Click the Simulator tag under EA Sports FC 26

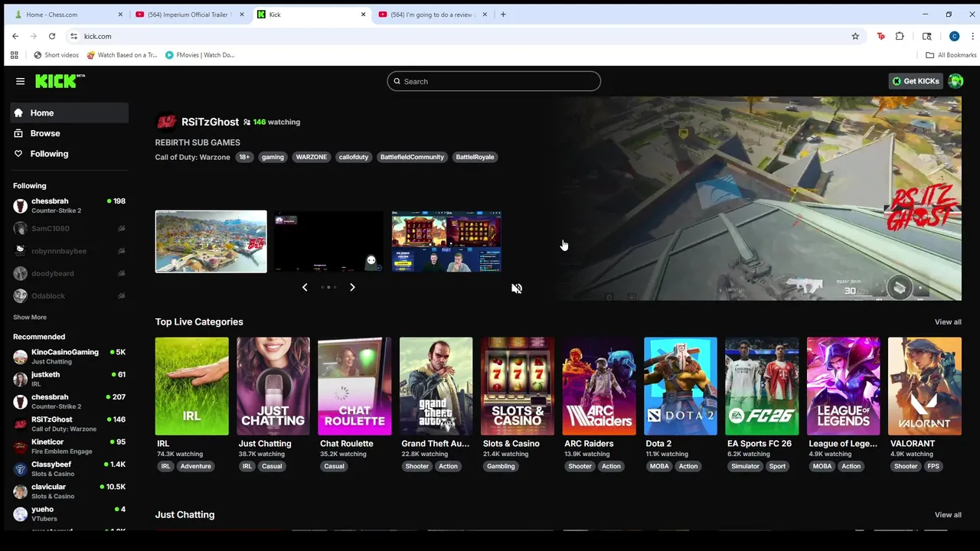tap(745, 466)
